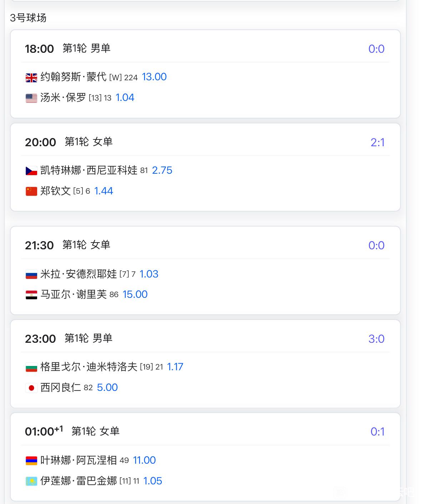
Task: Click the 3号球场 court heading
Action: click(28, 18)
